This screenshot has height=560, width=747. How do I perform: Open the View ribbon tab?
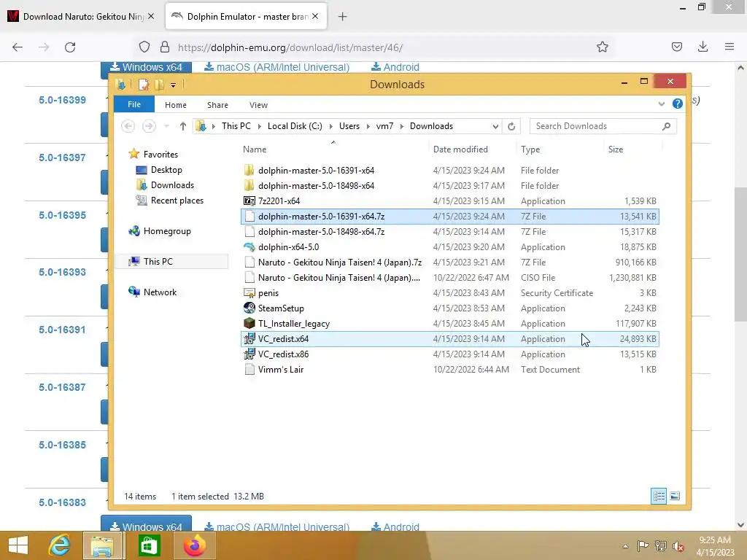point(258,105)
